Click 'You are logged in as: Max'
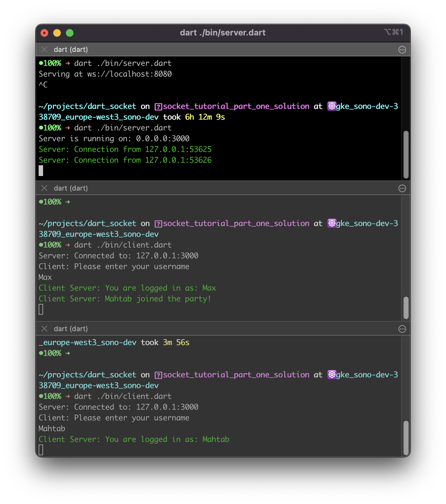446x504 pixels. pos(160,288)
